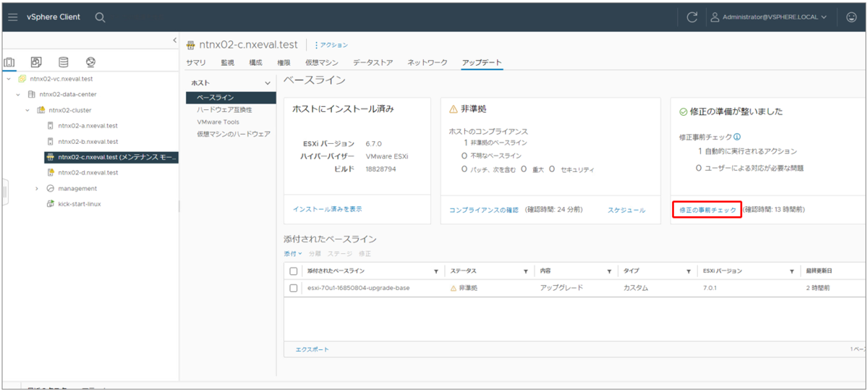The width and height of the screenshot is (868, 392).
Task: Click コンプライアンスの確認 link
Action: [x=484, y=210]
